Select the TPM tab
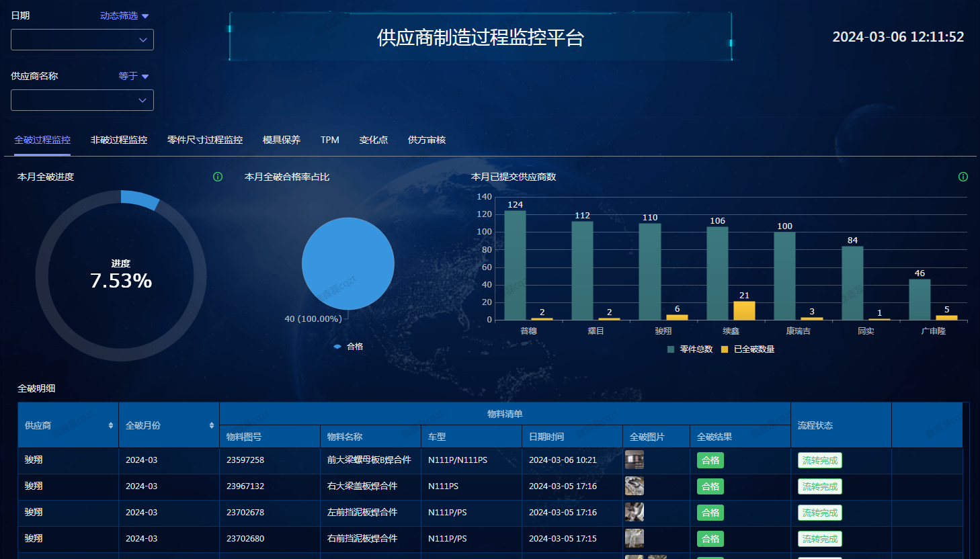This screenshot has width=980, height=559. coord(329,140)
